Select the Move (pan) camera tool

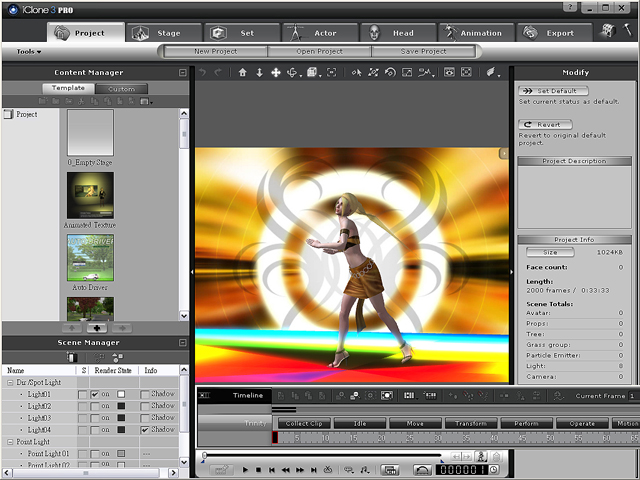point(276,73)
